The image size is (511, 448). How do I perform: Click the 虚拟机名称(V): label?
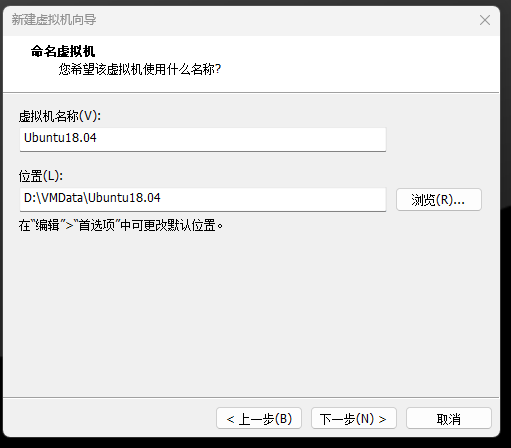coord(60,116)
